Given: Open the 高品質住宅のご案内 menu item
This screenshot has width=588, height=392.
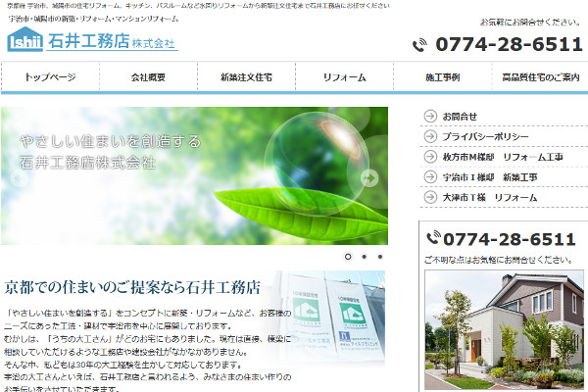Looking at the screenshot, I should (x=540, y=76).
